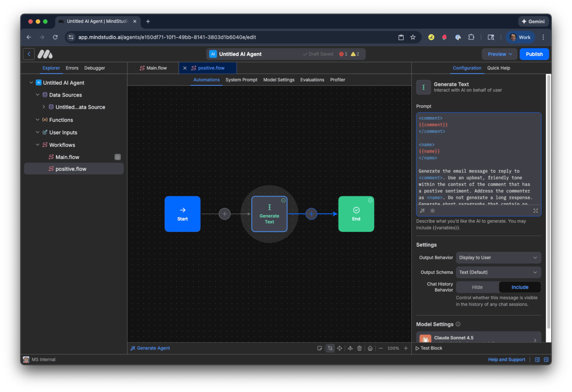
Task: Select the pan/move canvas tool
Action: (x=340, y=348)
